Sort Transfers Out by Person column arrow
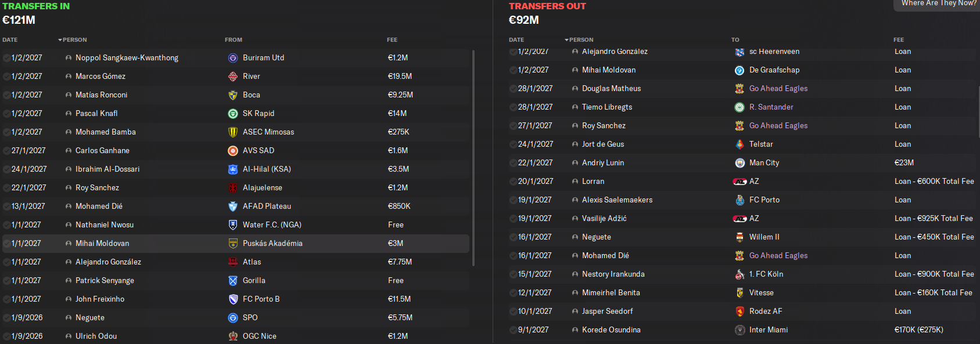Image resolution: width=980 pixels, height=344 pixels. click(x=566, y=40)
